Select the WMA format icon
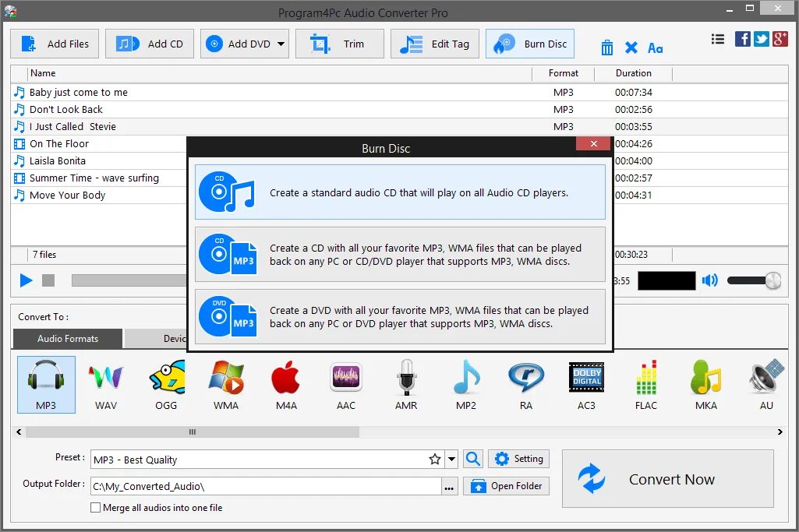Viewport: 799px width, 532px height. coord(226,384)
